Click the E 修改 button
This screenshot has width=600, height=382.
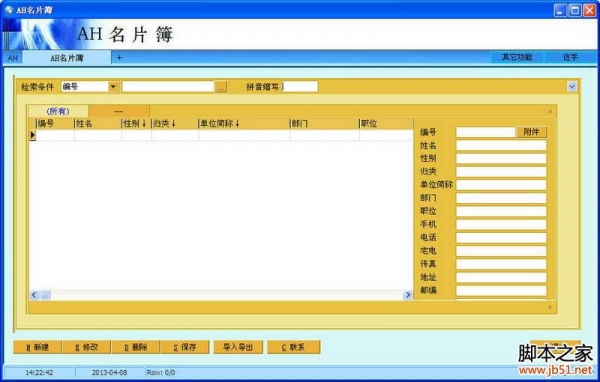[x=87, y=347]
